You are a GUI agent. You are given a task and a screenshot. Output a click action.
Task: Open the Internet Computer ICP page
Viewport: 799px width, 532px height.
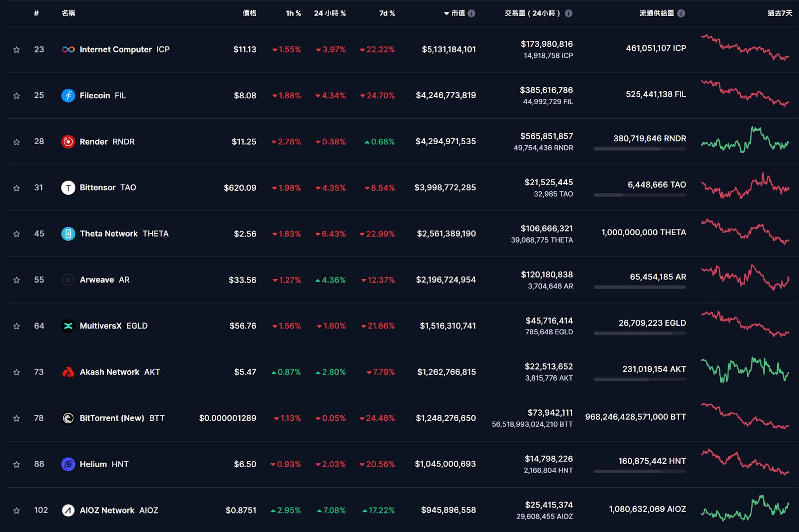pyautogui.click(x=125, y=49)
